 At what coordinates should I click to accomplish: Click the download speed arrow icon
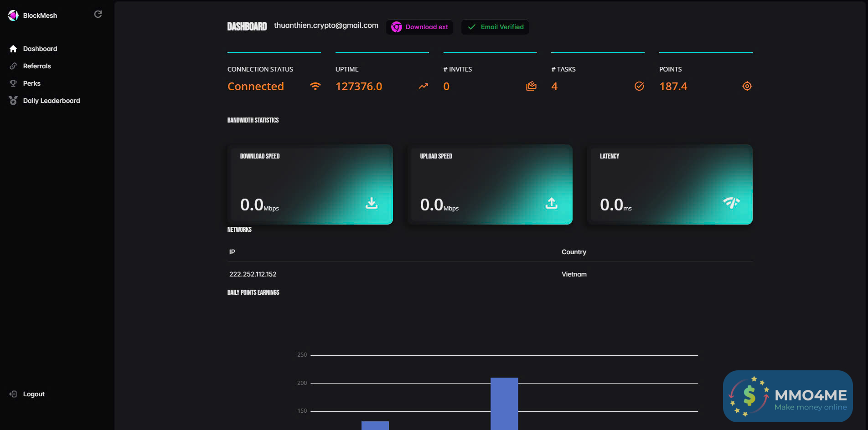(372, 203)
